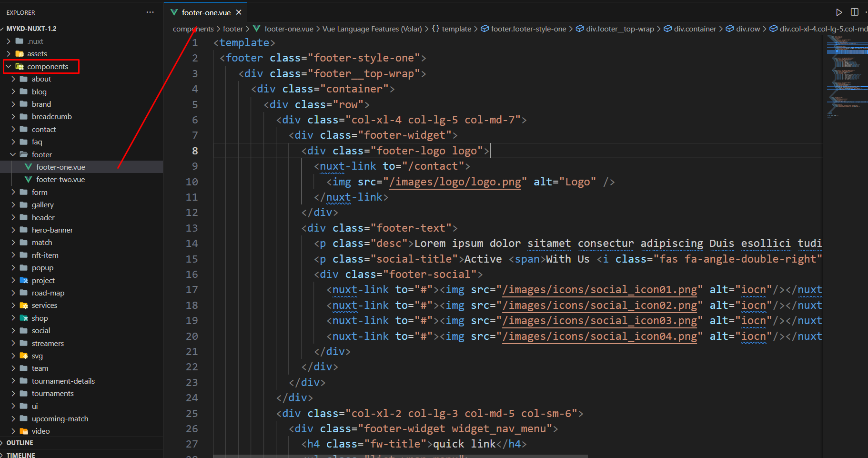Open Explorer more actions ellipsis menu
The width and height of the screenshot is (868, 458).
(150, 12)
